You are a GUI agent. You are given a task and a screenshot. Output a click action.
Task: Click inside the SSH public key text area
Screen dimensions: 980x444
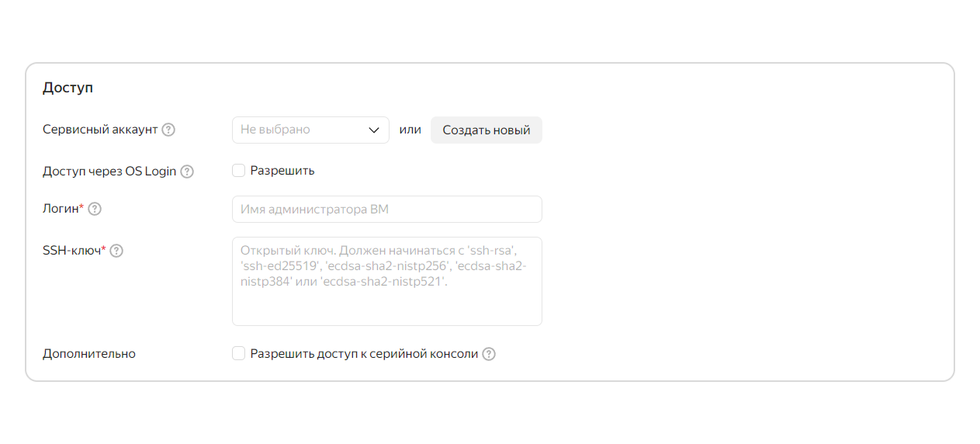(387, 281)
